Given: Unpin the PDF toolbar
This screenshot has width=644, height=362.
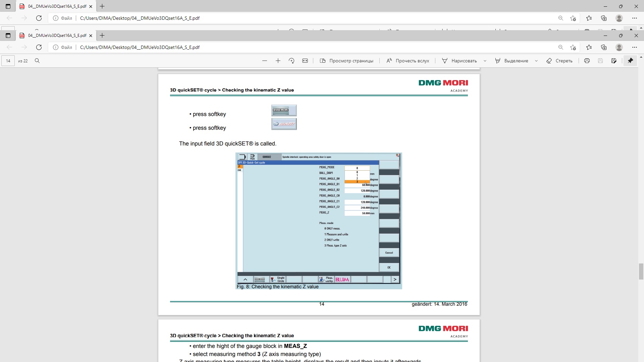Looking at the screenshot, I should [x=630, y=61].
